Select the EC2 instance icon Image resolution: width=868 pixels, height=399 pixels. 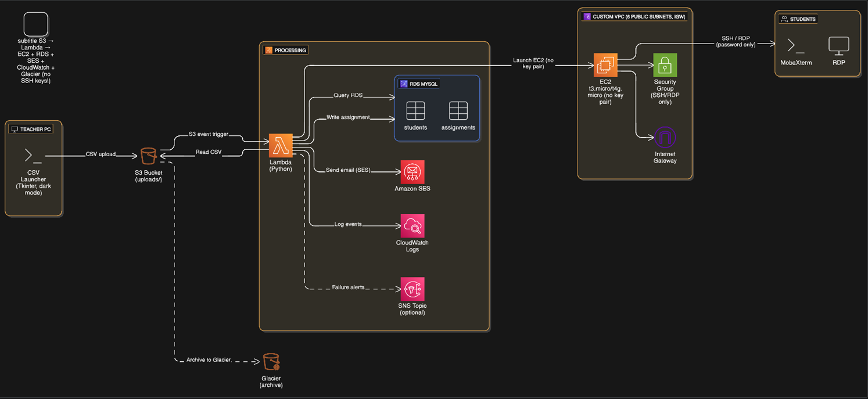(x=605, y=65)
